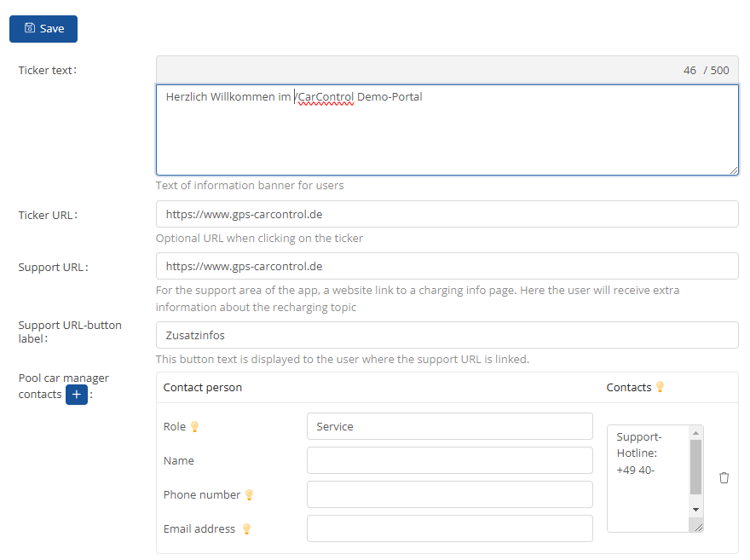The height and width of the screenshot is (560, 750).
Task: Click the Contacts scrollbar up arrow
Action: click(695, 432)
